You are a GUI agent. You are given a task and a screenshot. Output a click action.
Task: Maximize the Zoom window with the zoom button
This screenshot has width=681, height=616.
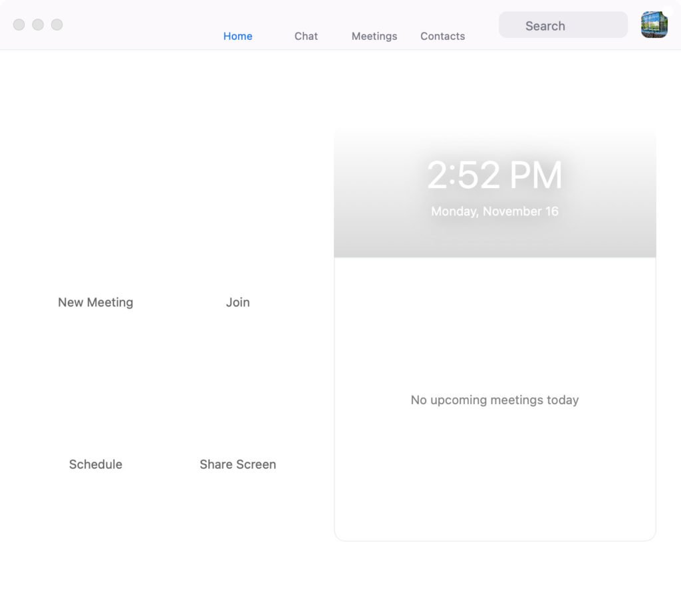tap(57, 25)
